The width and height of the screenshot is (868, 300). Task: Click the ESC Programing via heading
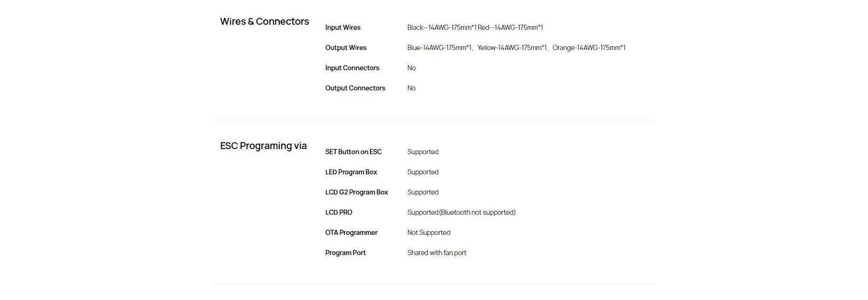[x=263, y=146]
